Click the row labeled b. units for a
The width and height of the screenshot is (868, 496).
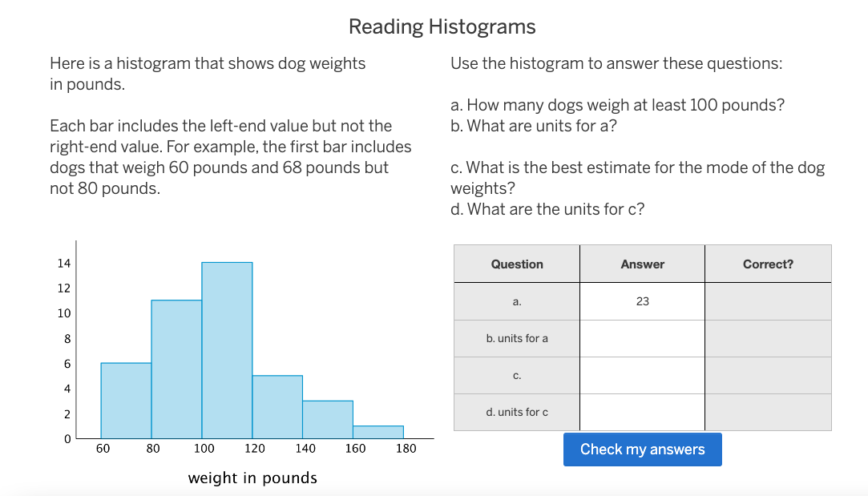click(516, 338)
